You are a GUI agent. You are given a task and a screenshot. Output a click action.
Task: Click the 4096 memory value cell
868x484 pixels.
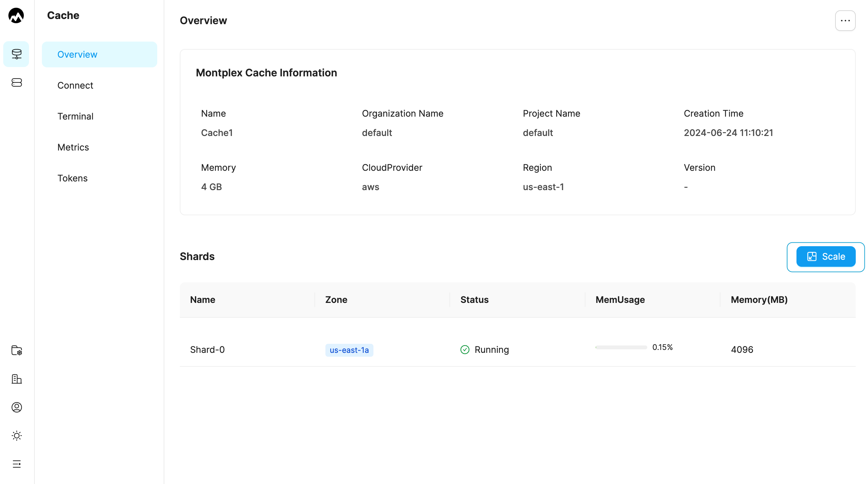click(742, 350)
